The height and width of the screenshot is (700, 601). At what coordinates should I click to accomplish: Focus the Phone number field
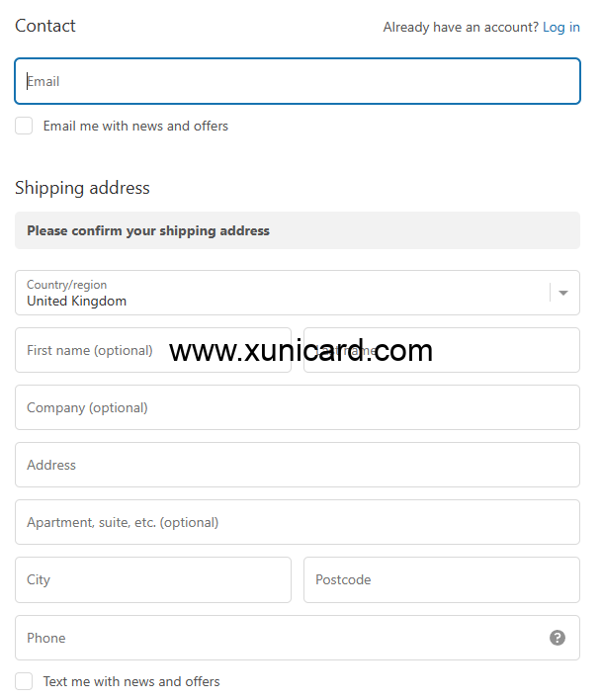[277, 638]
